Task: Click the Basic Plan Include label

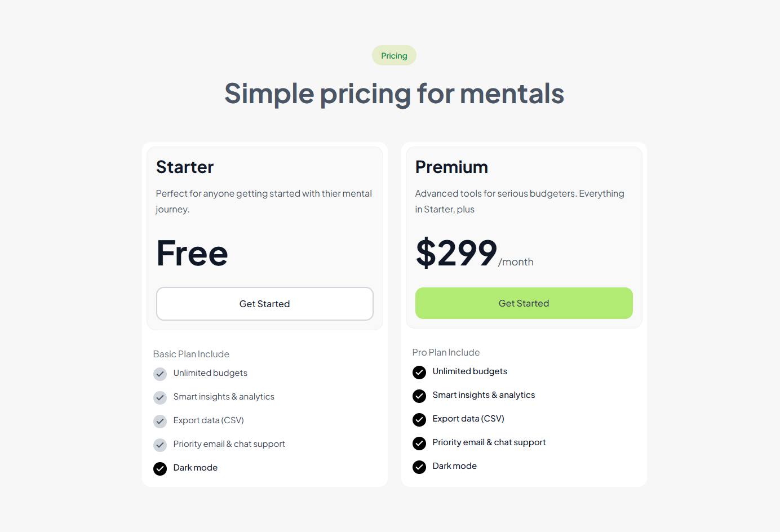Action: point(191,354)
